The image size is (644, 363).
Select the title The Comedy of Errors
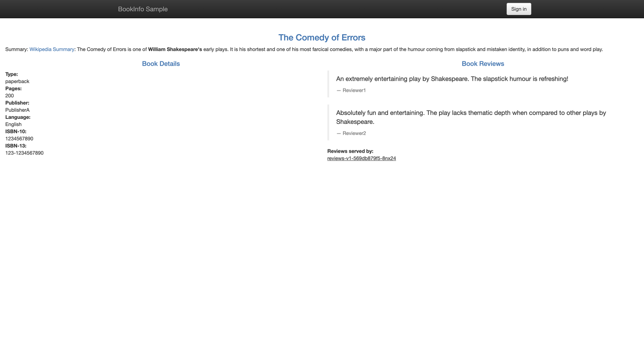(322, 38)
